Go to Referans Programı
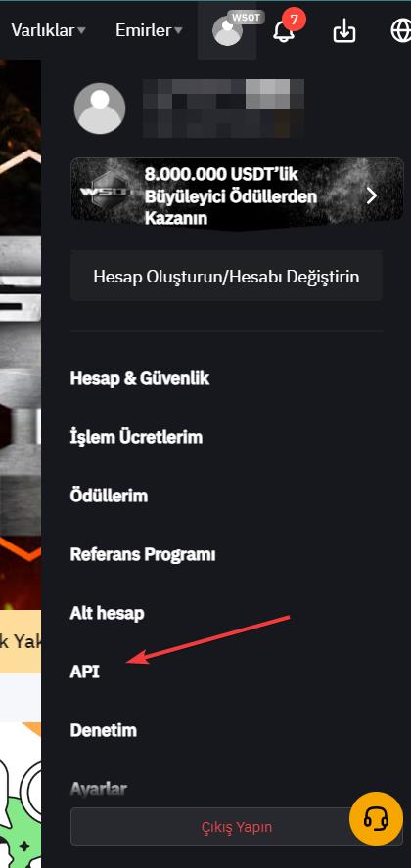The height and width of the screenshot is (868, 411). point(143,554)
